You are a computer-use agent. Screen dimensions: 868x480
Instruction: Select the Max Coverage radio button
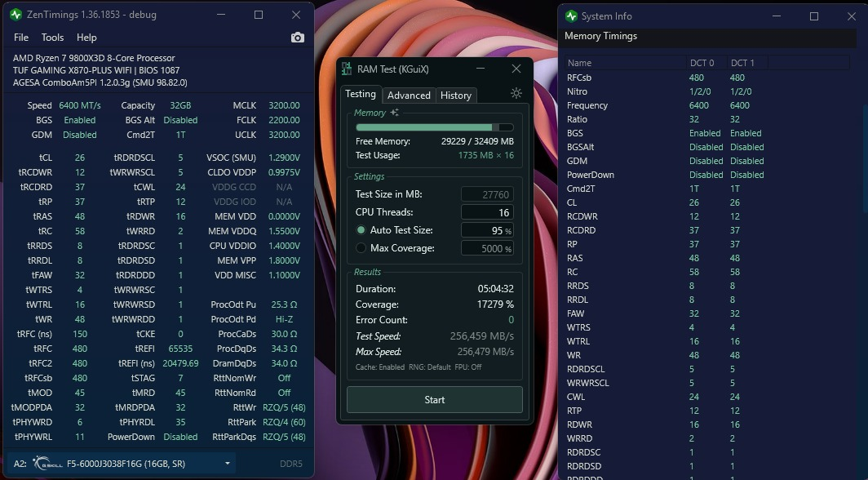(361, 248)
